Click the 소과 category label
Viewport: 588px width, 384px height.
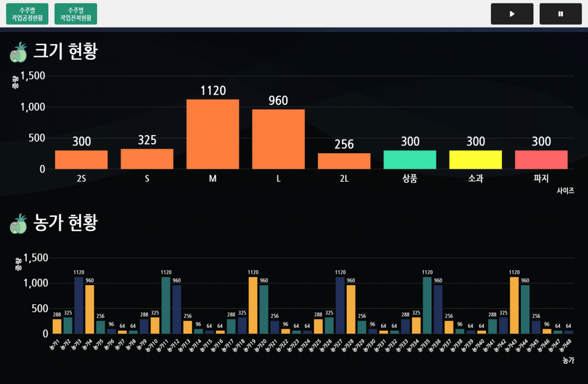(475, 179)
